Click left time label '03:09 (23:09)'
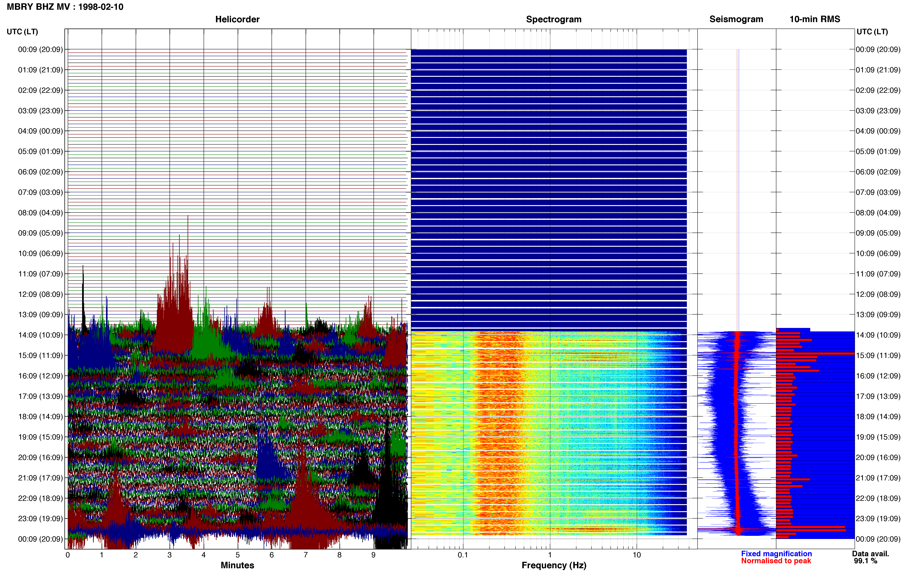 click(41, 110)
